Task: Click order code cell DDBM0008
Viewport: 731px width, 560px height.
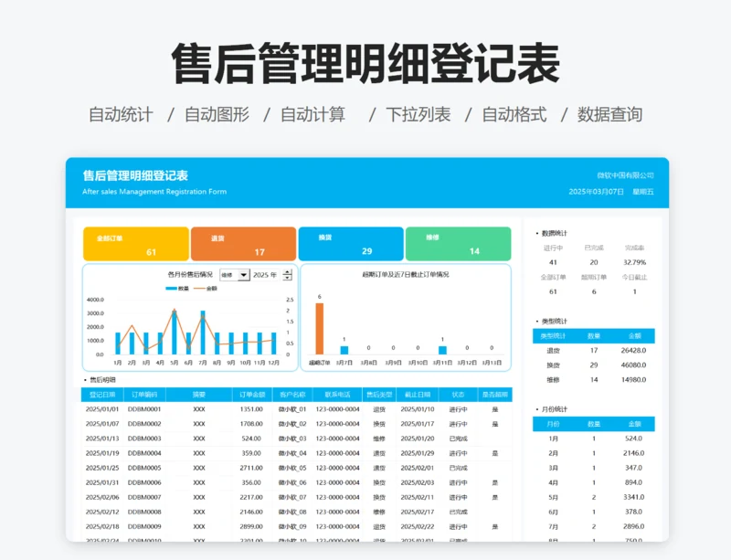Action: click(144, 512)
